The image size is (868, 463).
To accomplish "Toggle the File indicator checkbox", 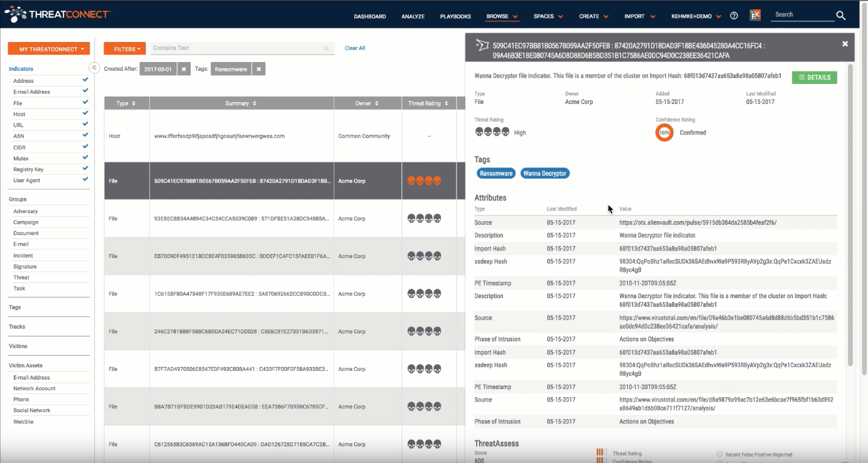I will [x=85, y=102].
